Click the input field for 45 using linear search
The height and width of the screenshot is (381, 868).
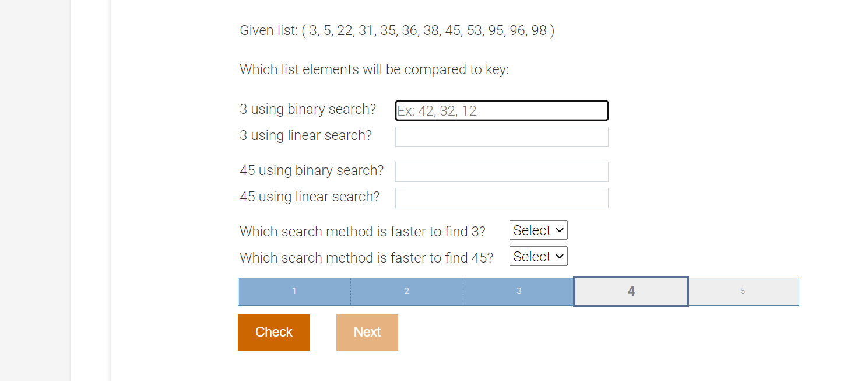(501, 197)
